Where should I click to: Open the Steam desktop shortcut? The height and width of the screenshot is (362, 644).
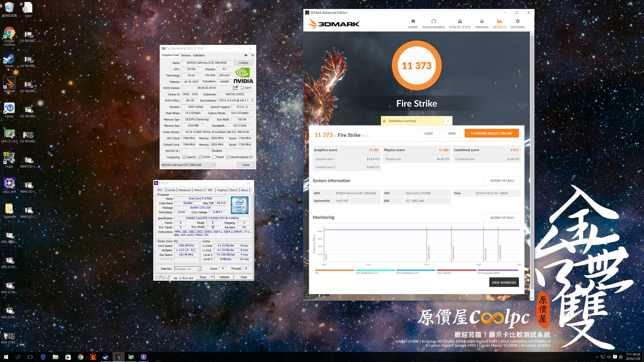(9, 60)
